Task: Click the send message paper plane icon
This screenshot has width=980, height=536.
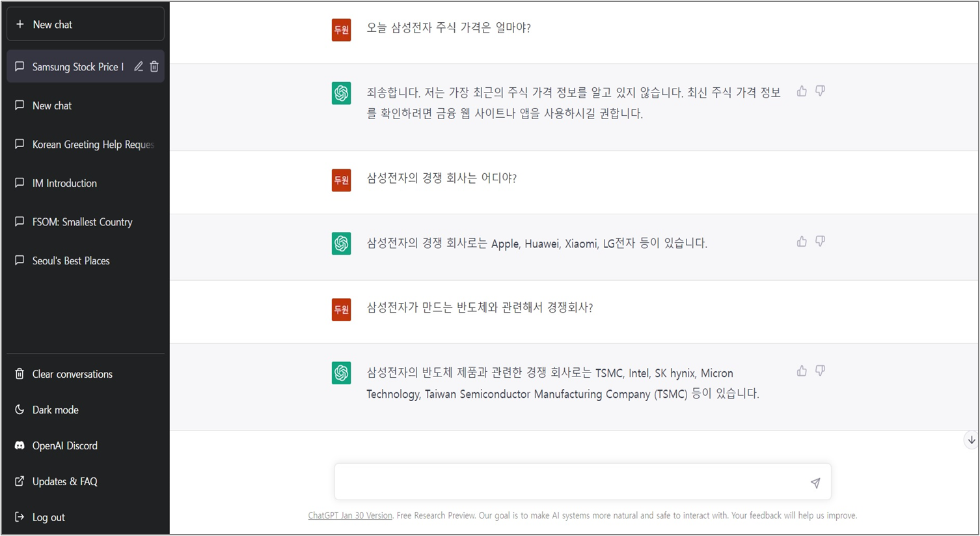Action: click(815, 483)
